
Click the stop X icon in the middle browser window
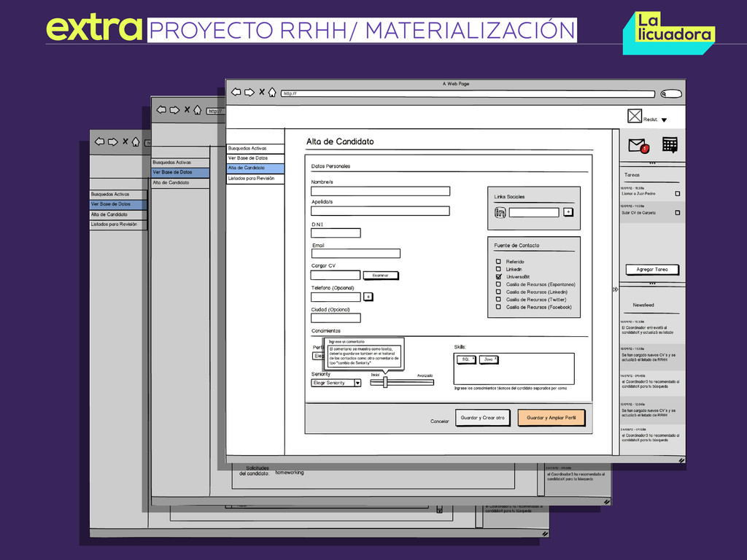(187, 110)
